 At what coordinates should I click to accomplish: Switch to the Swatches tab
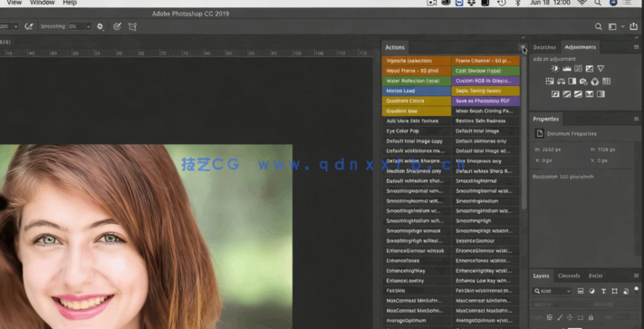(x=544, y=47)
